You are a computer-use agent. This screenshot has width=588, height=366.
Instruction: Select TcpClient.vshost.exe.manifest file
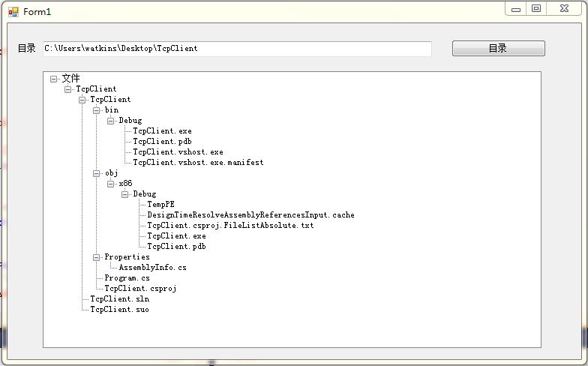coord(198,162)
